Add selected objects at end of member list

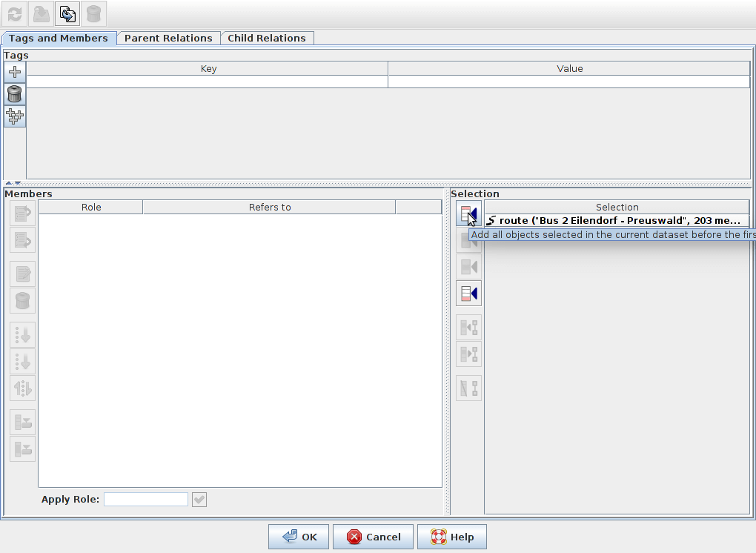468,294
